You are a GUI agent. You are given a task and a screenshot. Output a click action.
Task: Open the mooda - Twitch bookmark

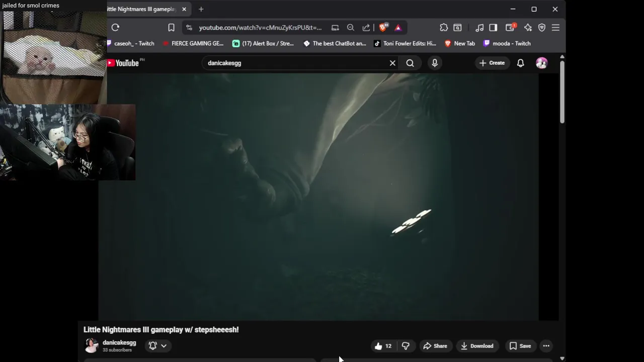507,43
